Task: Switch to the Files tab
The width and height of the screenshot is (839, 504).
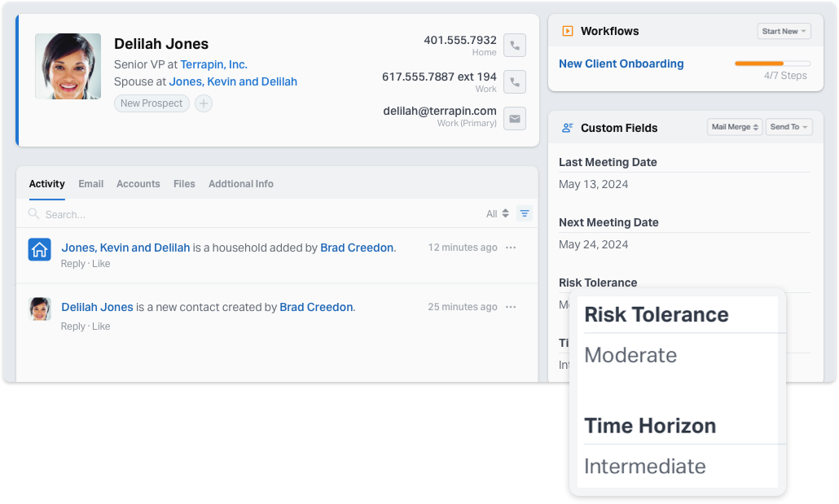Action: (x=184, y=183)
